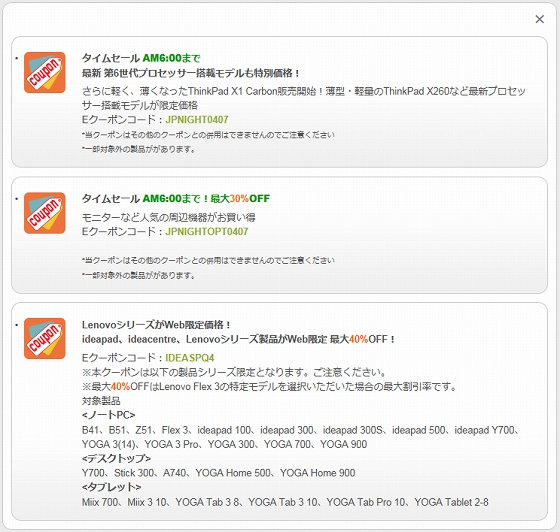
Task: Click the YOGA 3(14)、YOGA 3 Pro line
Action: 224,444
